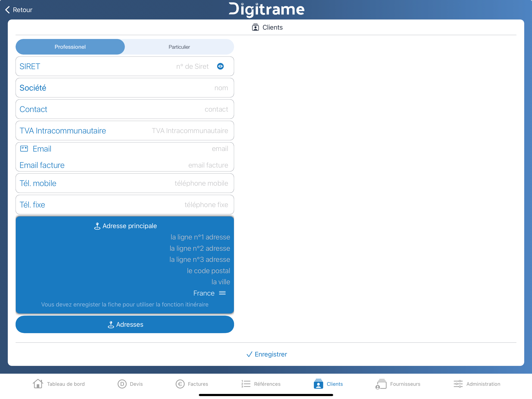The width and height of the screenshot is (532, 399).
Task: Open the Fournisseurs tab
Action: pos(398,384)
